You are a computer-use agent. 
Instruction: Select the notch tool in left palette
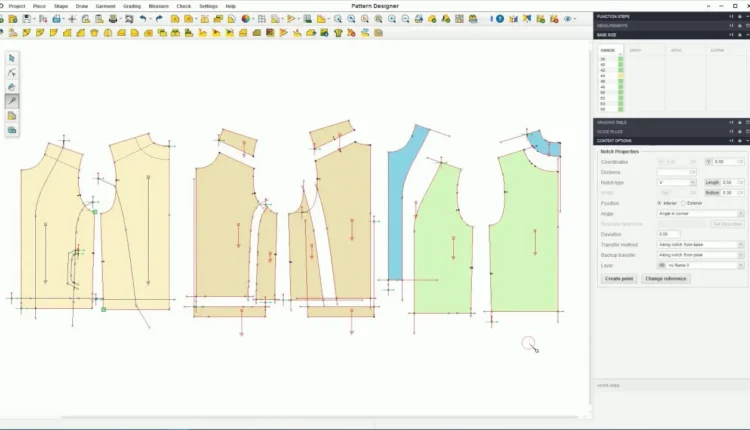12,101
